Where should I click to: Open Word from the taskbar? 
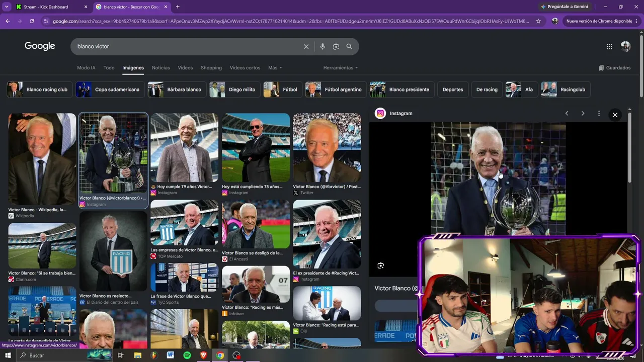(170, 355)
